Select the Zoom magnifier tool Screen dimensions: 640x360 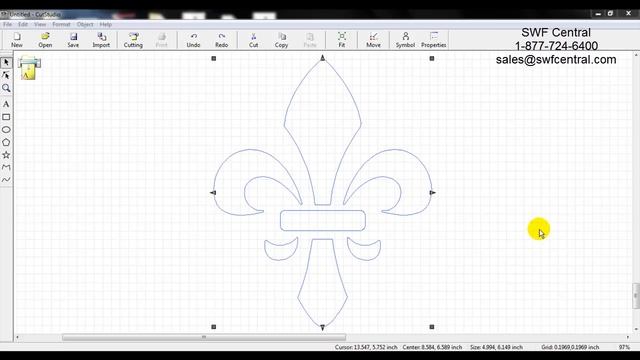click(6, 88)
